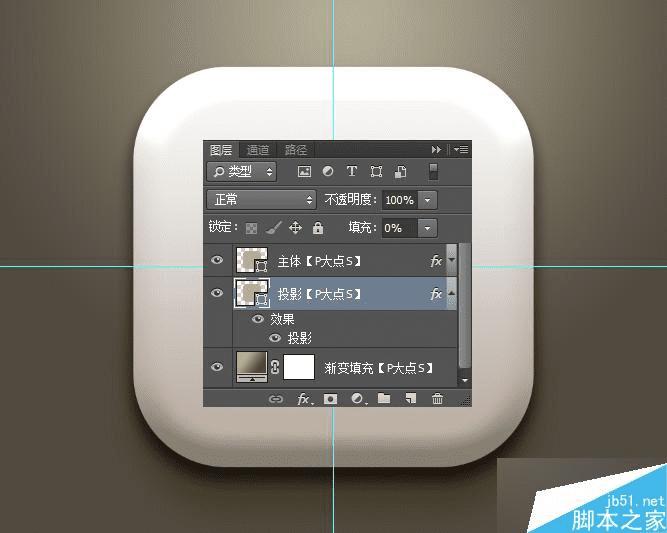Viewport: 667px width, 533px height.
Task: Create a new group folder icon
Action: click(x=384, y=398)
